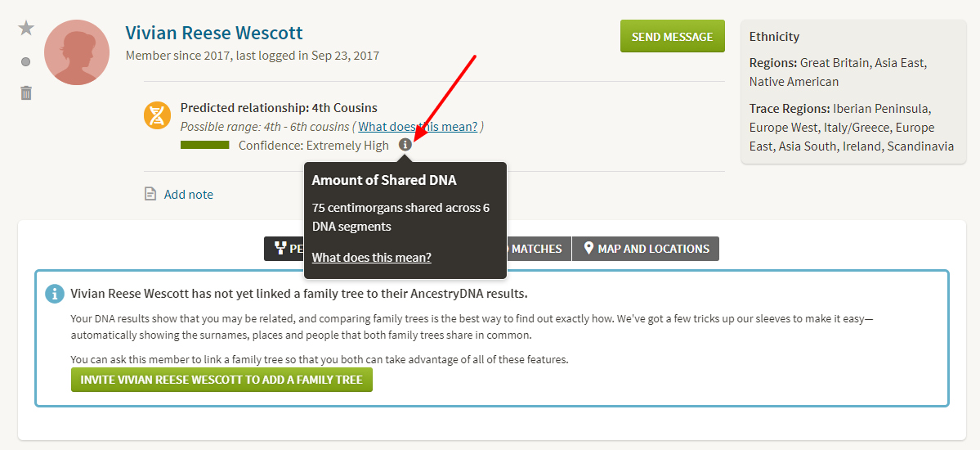
Task: Click the info icon next to Confidence
Action: [x=405, y=145]
